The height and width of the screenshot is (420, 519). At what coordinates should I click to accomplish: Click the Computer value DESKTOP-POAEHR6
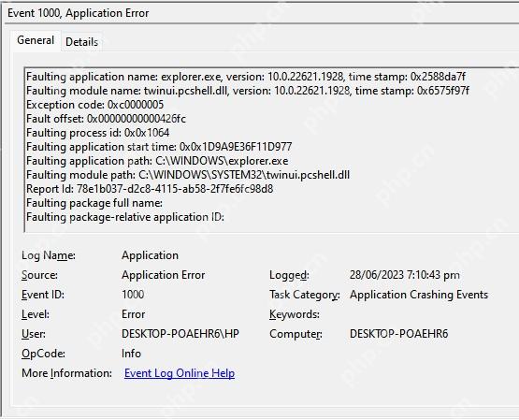tap(398, 334)
